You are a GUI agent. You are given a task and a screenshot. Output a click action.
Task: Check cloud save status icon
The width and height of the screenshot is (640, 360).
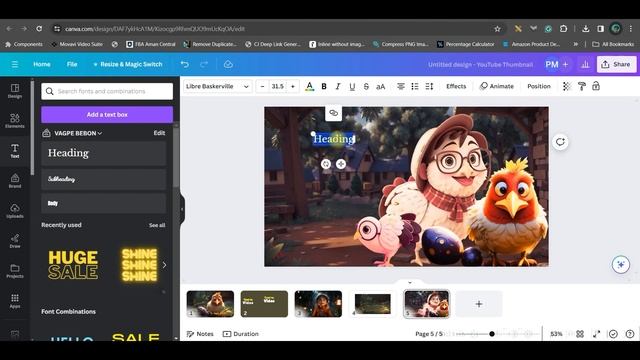[228, 64]
